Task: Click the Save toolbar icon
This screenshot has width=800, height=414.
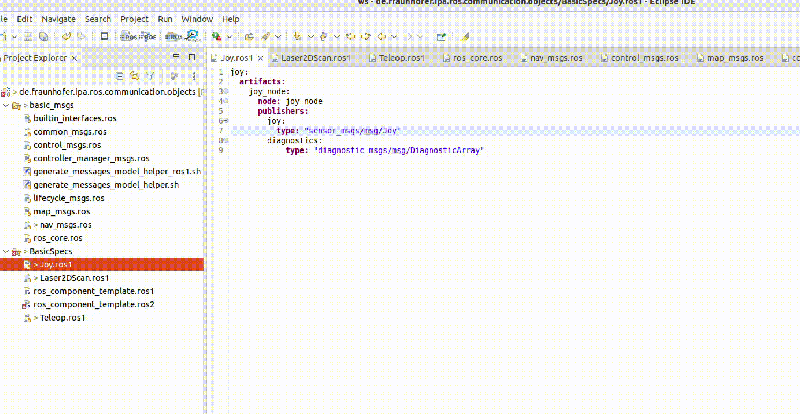Action: click(28, 37)
